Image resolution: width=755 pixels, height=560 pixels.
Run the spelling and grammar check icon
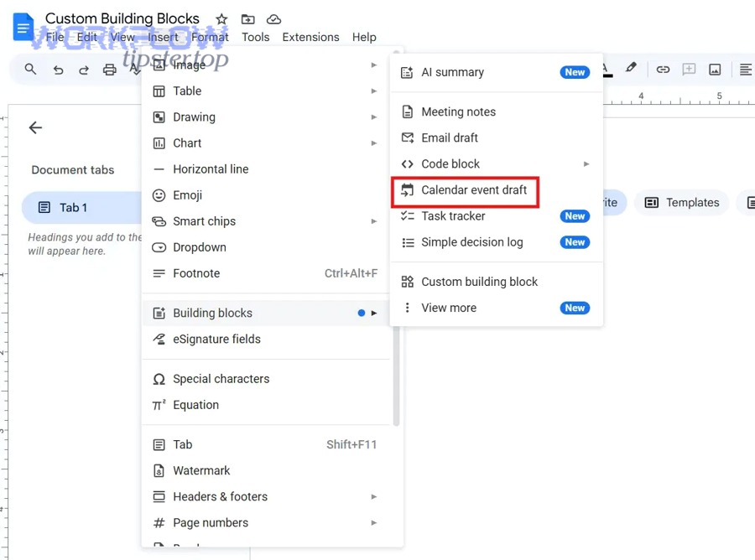[x=136, y=70]
